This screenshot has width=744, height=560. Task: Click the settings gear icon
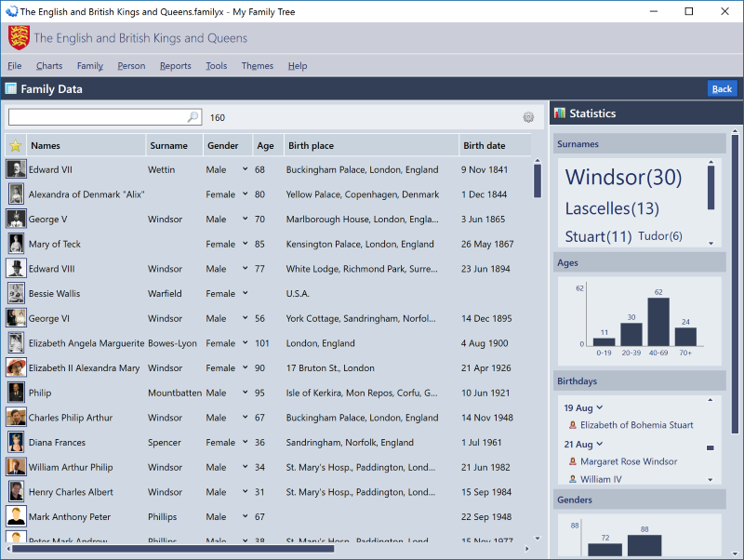click(528, 117)
